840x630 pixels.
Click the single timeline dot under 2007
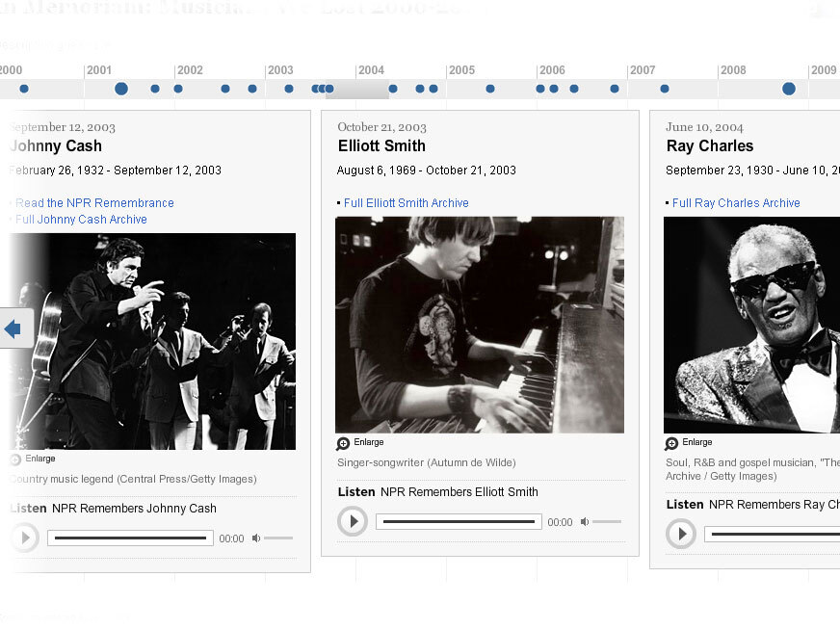coord(664,89)
